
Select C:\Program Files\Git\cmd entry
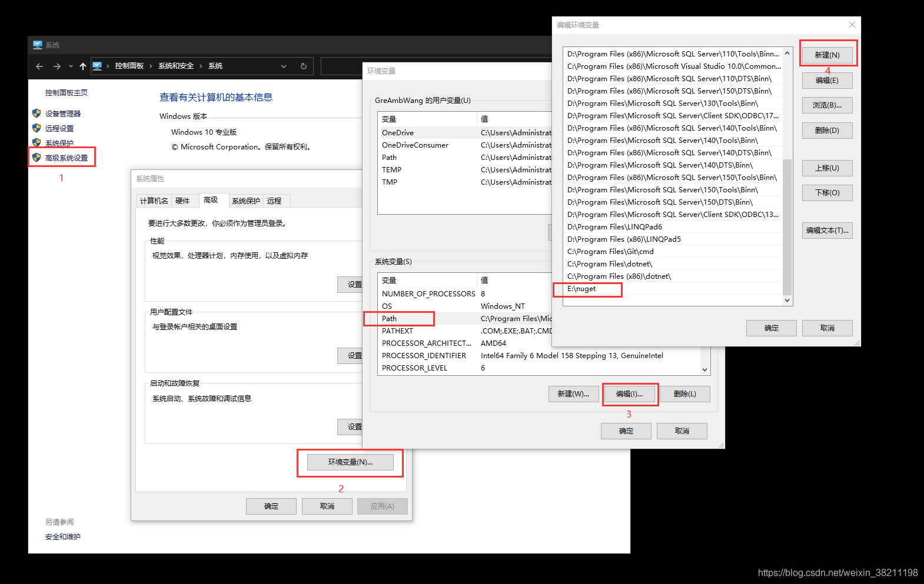(x=673, y=252)
